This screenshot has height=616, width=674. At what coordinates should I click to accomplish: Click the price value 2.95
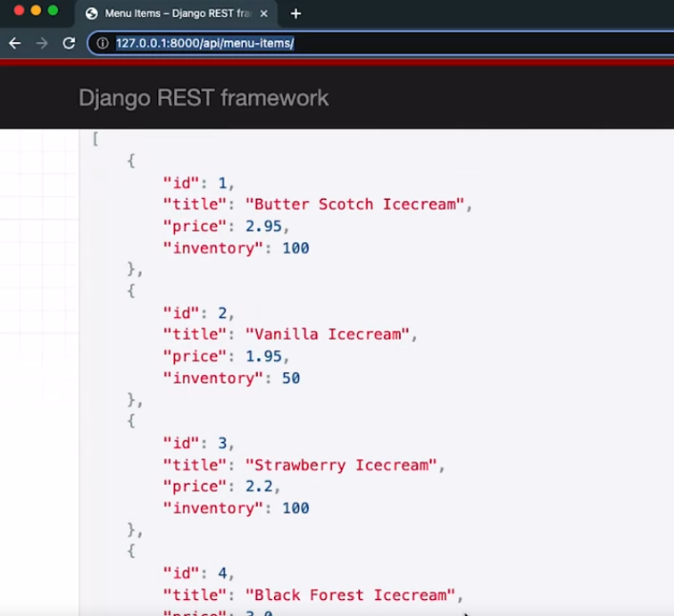pyautogui.click(x=263, y=227)
